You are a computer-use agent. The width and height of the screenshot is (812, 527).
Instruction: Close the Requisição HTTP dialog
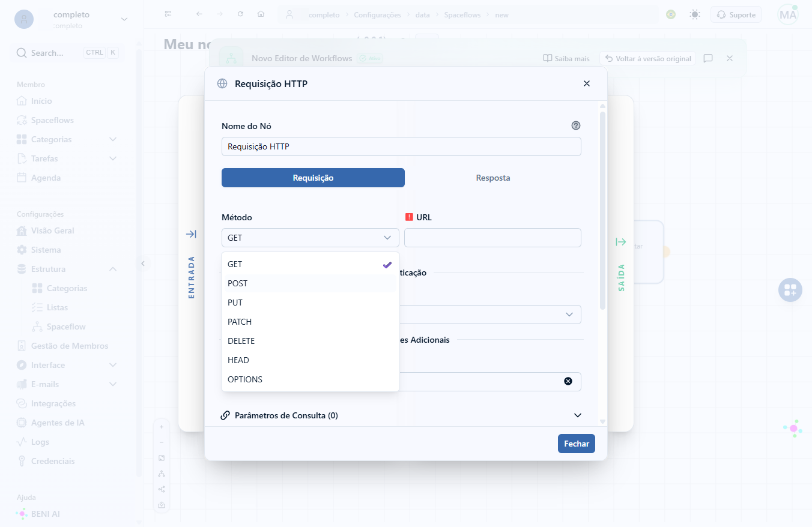coord(587,83)
